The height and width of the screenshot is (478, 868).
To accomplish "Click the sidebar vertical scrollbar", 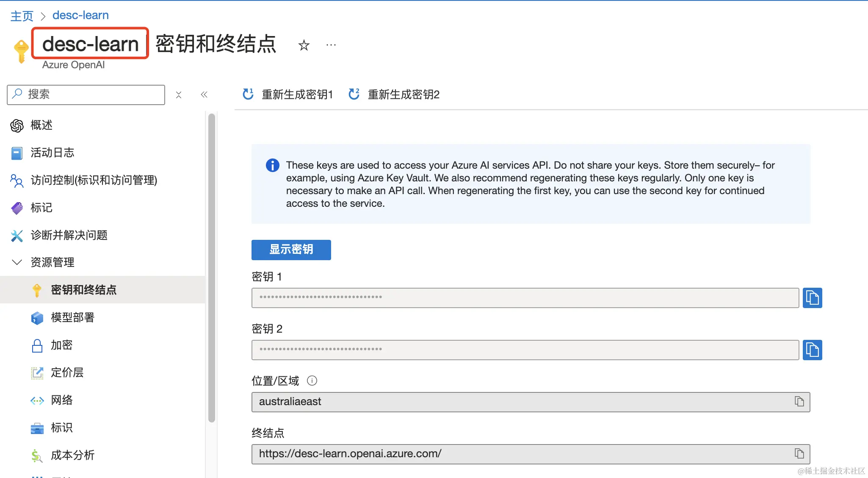I will (x=212, y=267).
